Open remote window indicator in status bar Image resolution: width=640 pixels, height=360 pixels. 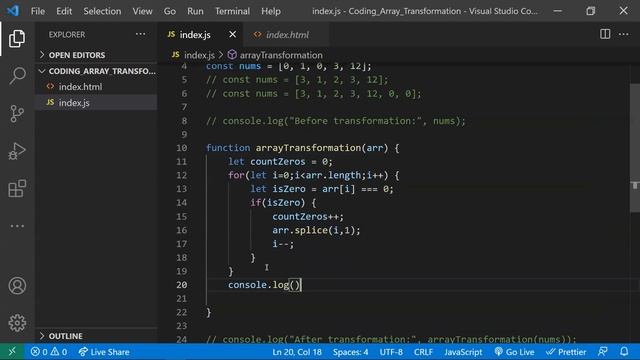pos(12,351)
